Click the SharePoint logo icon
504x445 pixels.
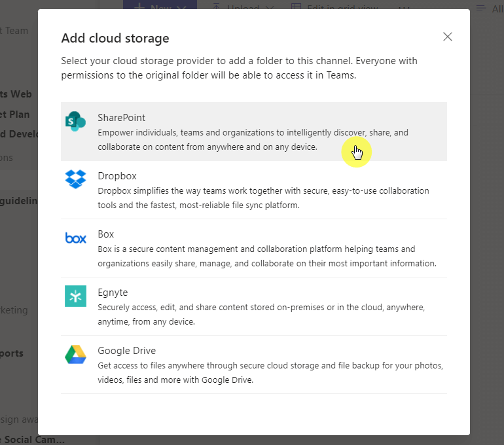(75, 122)
